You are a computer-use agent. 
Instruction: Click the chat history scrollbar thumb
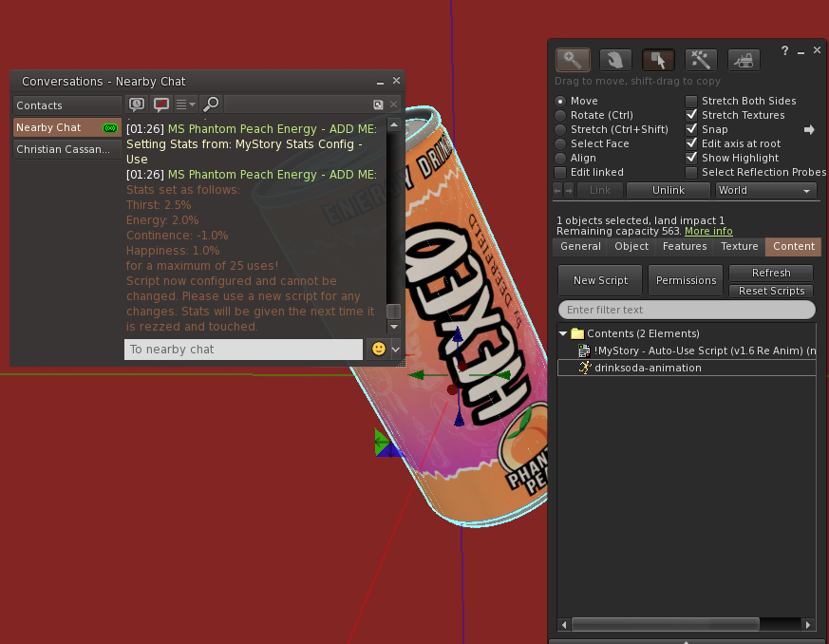pos(393,312)
